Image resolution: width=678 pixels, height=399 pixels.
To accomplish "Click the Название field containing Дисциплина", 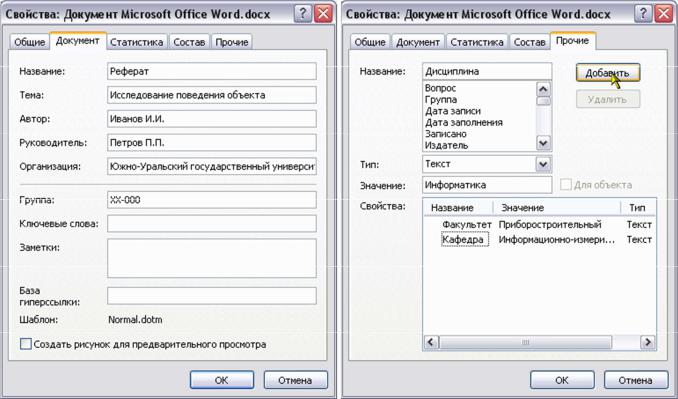I will tap(487, 71).
